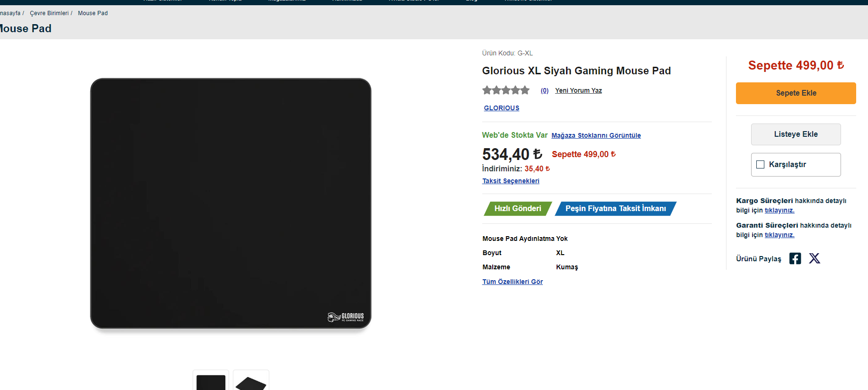Open the Yeni Yorum Yaz link
This screenshot has width=868, height=390.
tap(578, 90)
